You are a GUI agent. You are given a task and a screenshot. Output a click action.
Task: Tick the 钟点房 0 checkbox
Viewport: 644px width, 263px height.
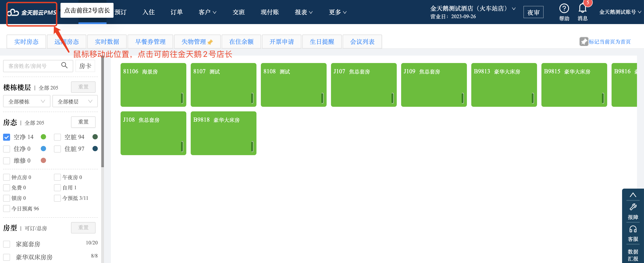coord(7,177)
